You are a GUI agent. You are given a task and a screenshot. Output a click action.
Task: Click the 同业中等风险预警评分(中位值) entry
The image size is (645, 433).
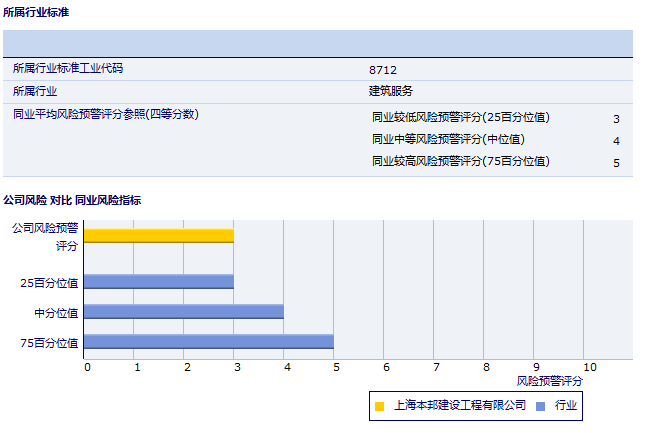[x=448, y=139]
